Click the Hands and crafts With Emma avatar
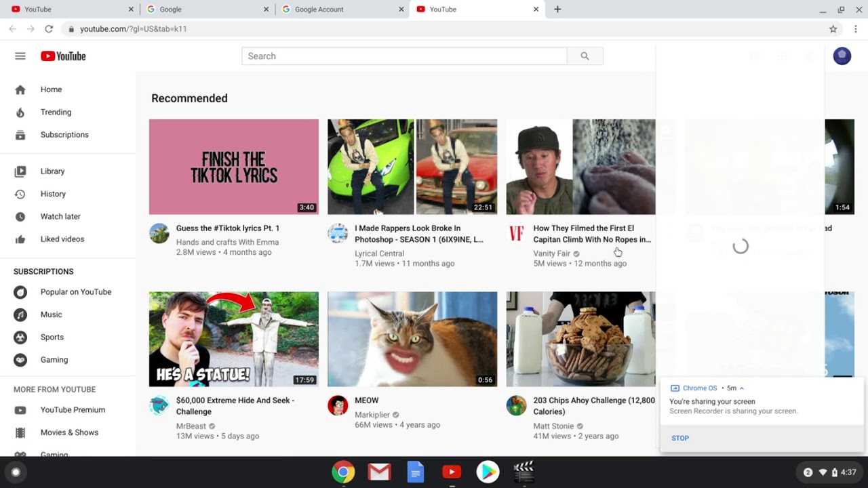868x488 pixels. tap(159, 233)
